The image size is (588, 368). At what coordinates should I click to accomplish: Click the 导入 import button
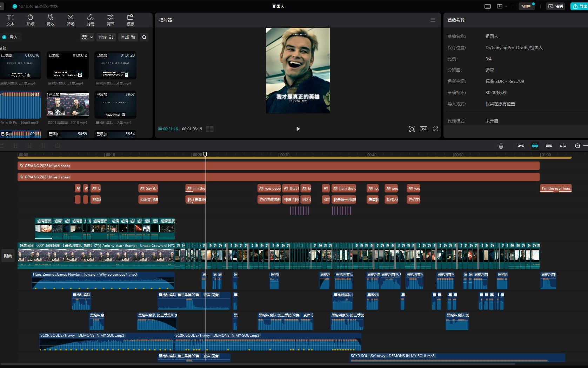coord(10,37)
